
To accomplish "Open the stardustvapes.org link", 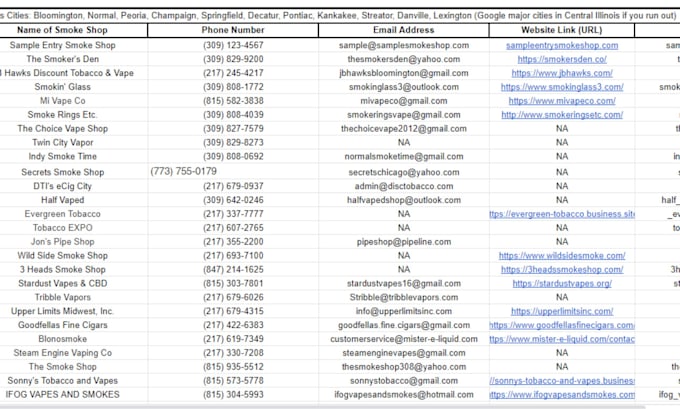I will [562, 283].
